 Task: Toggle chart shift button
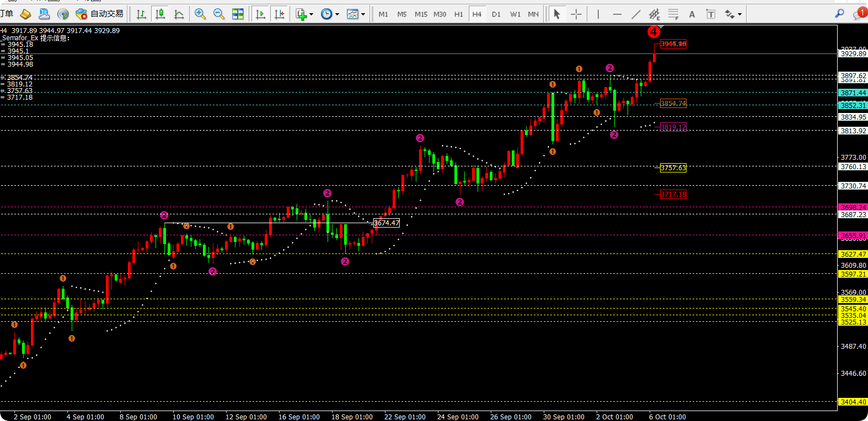click(x=280, y=14)
